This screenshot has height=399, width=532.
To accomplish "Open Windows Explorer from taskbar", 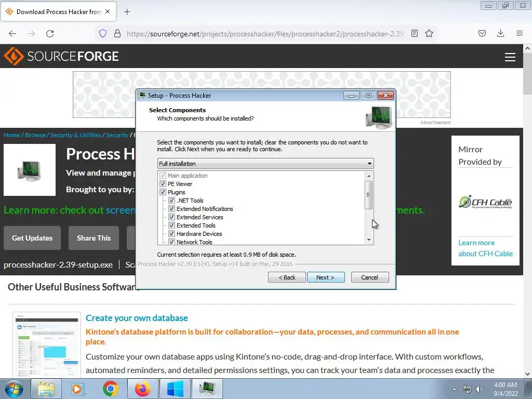I will pyautogui.click(x=46, y=389).
